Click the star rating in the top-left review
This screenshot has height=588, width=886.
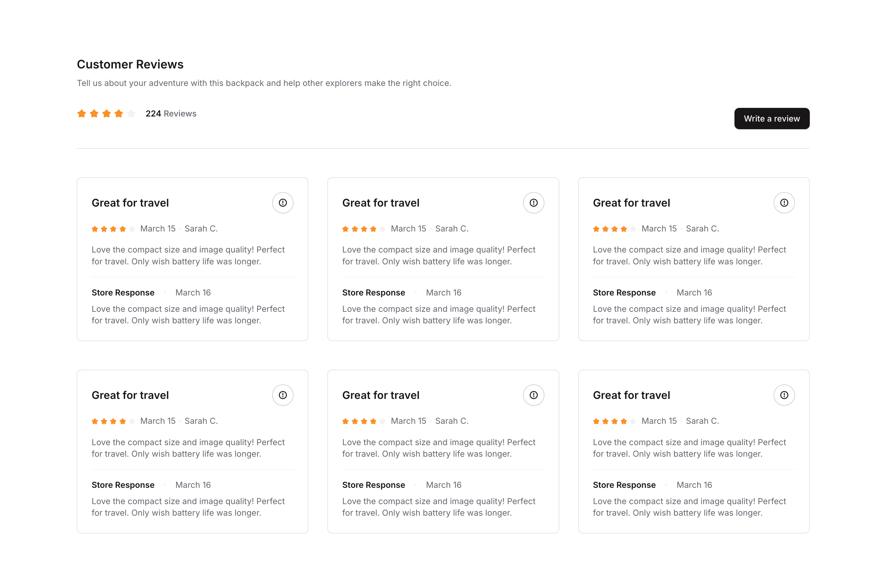(x=113, y=229)
